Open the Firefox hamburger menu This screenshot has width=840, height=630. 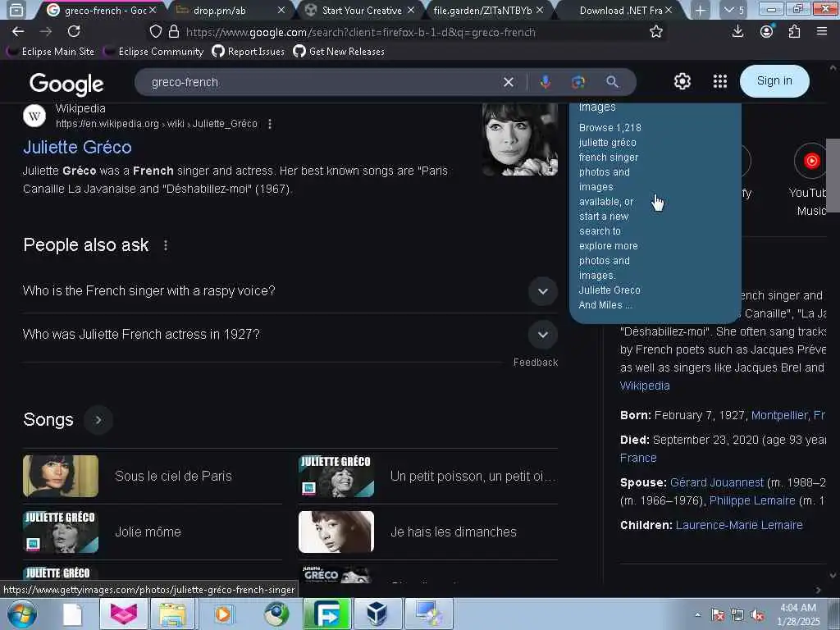[822, 32]
